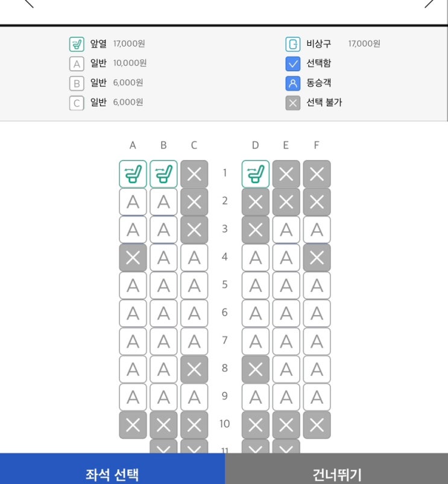The image size is (448, 484).
Task: Click unavailable seat 1C
Action: [x=194, y=174]
